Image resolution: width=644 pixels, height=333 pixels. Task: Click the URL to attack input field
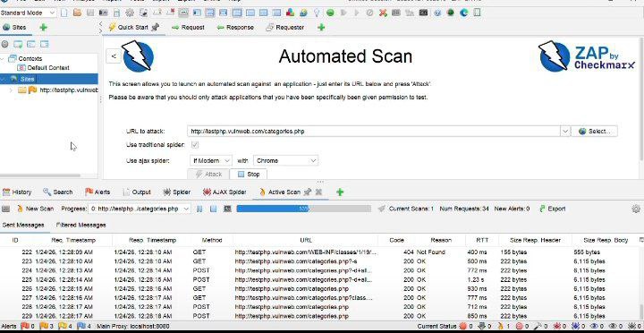[374, 132]
